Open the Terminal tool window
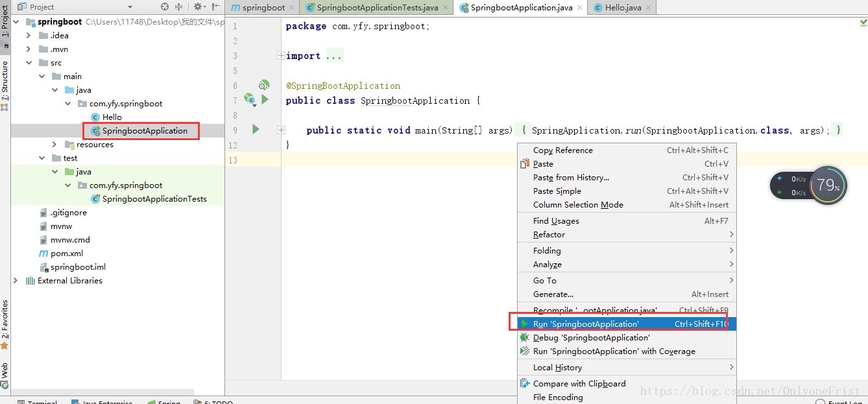This screenshot has width=868, height=404. [x=42, y=401]
